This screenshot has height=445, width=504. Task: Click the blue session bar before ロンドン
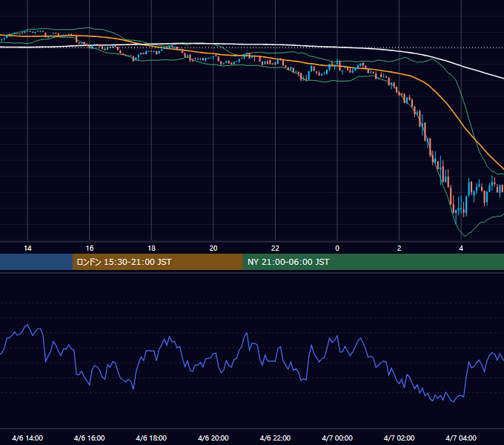coord(36,262)
